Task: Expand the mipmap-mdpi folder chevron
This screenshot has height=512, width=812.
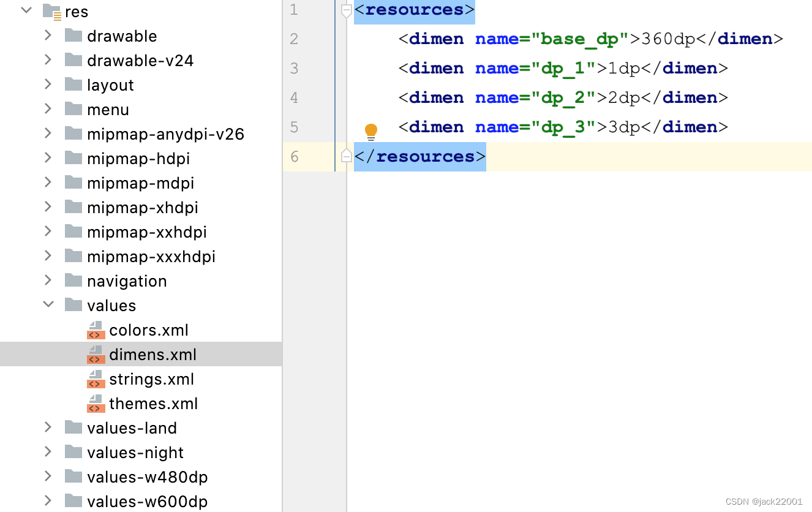Action: [x=48, y=183]
